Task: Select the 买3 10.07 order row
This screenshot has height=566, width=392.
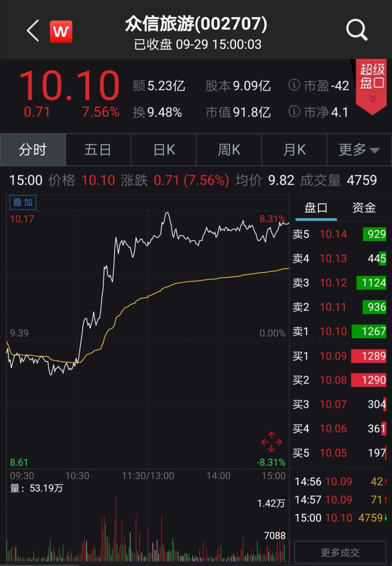Action: (339, 404)
